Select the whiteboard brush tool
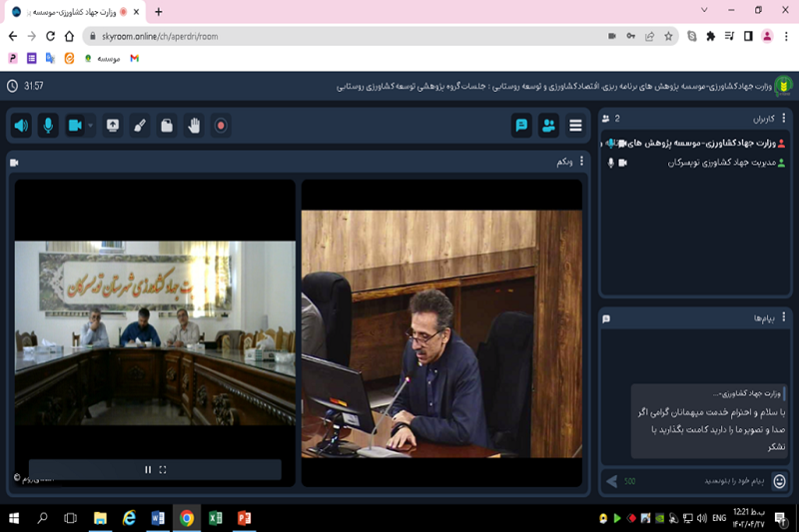Image resolution: width=799 pixels, height=532 pixels. coord(140,126)
